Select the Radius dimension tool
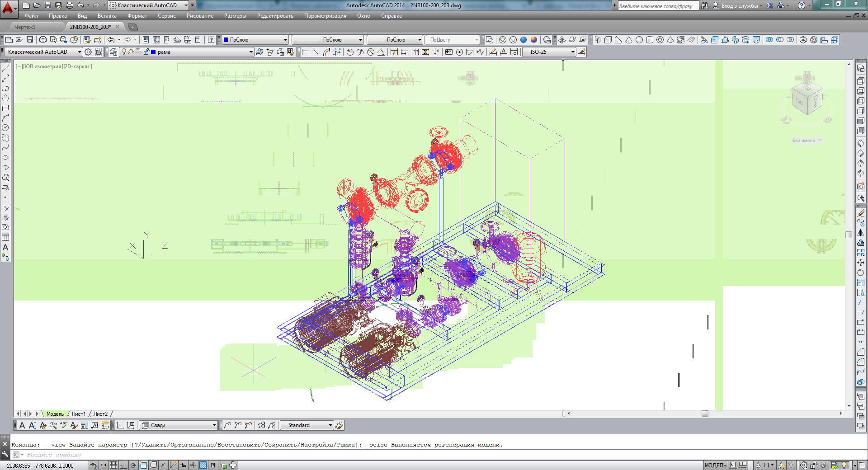 tap(350, 52)
